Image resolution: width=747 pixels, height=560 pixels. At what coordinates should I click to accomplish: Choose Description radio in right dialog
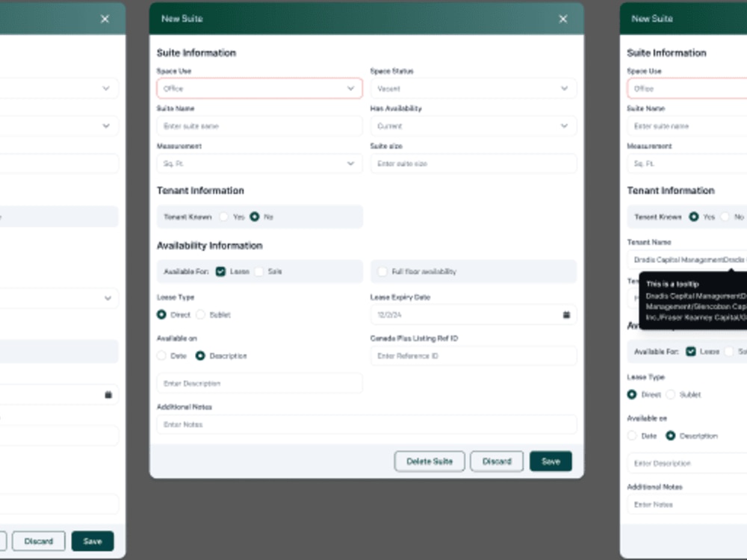click(670, 436)
